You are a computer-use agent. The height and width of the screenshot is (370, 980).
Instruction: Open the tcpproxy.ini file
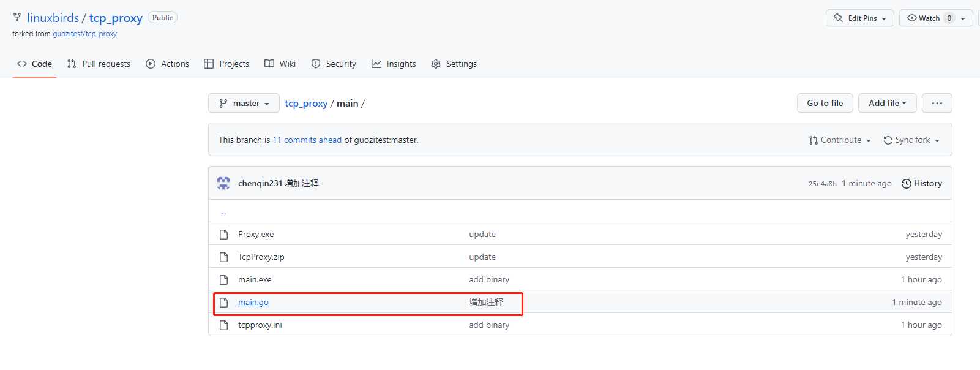click(260, 325)
